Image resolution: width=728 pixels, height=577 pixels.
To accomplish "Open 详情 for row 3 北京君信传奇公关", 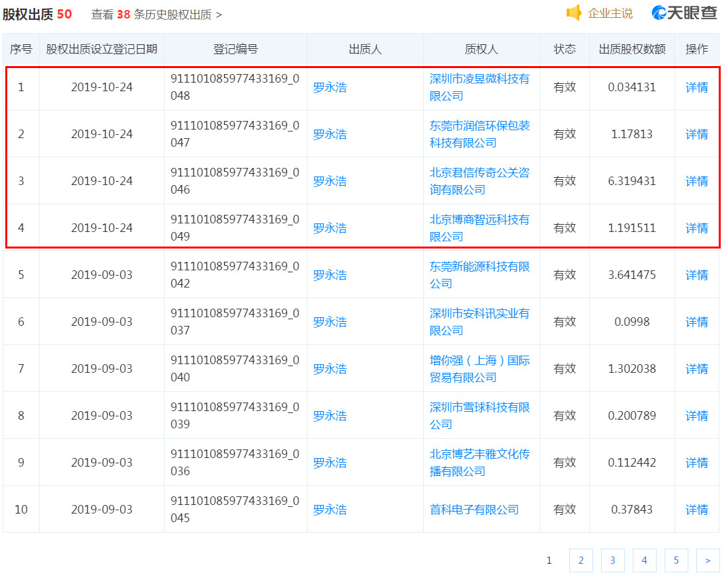I will click(x=696, y=181).
